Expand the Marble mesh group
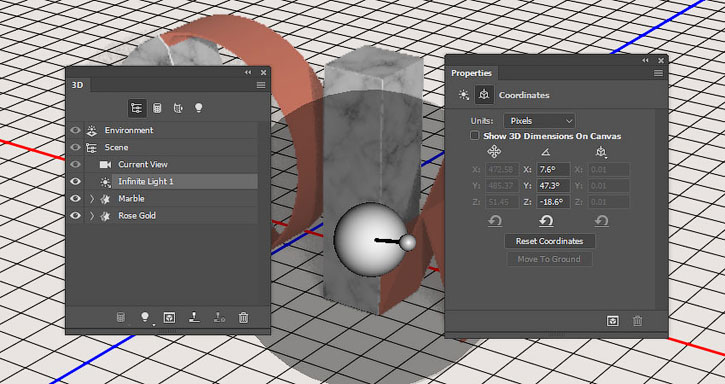The width and height of the screenshot is (725, 384). click(x=92, y=199)
